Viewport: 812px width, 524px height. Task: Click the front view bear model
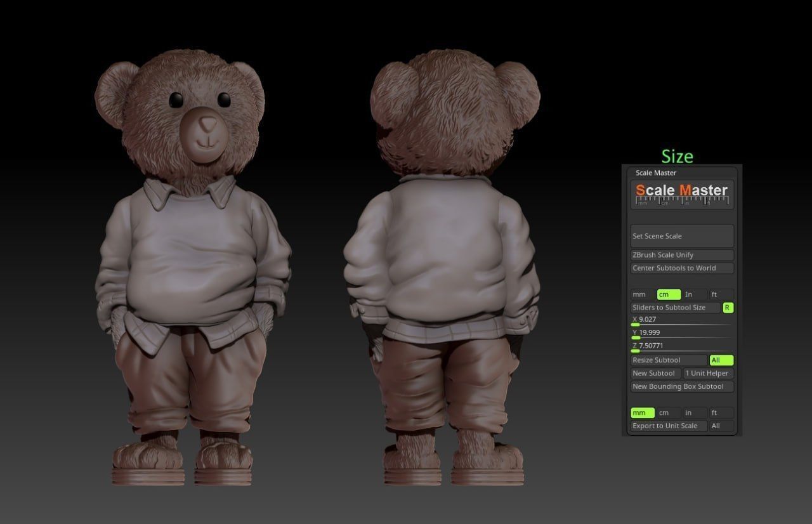[x=192, y=268]
